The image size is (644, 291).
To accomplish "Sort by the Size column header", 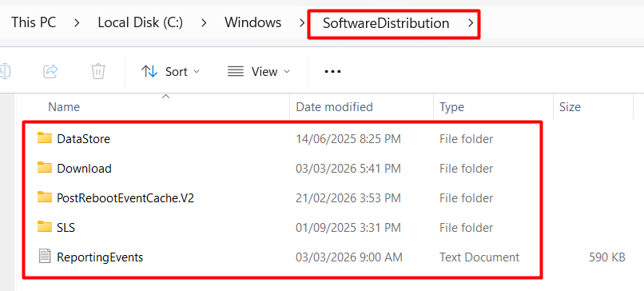I will coord(570,107).
